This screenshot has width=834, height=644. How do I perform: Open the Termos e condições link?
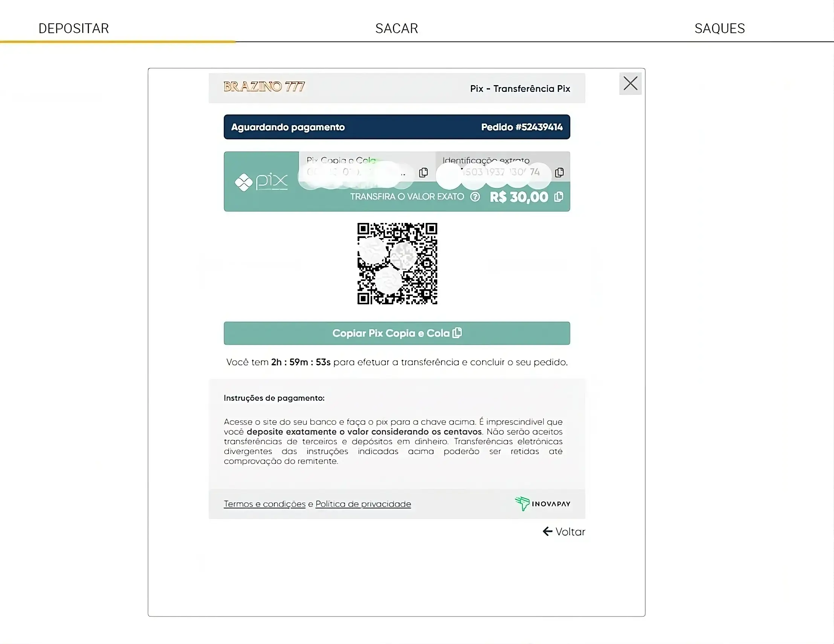tap(265, 504)
